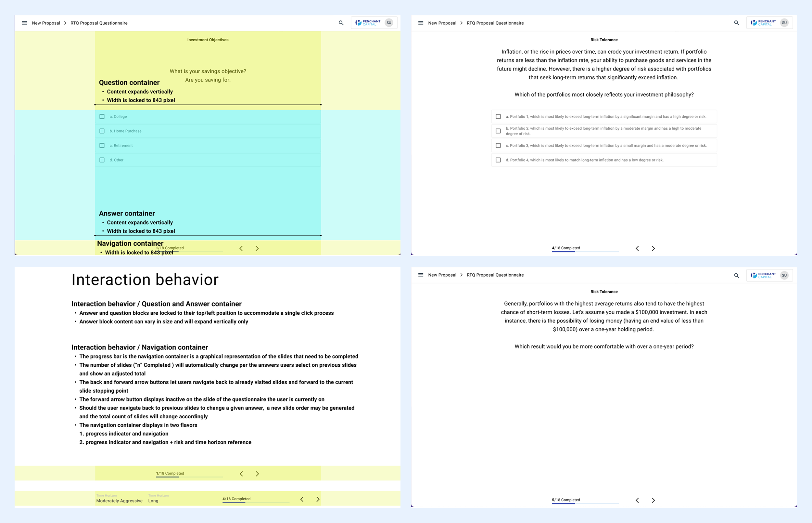Open New Proposal breadcrumb in Investment Objectives screen
This screenshot has width=812, height=523.
click(x=46, y=23)
